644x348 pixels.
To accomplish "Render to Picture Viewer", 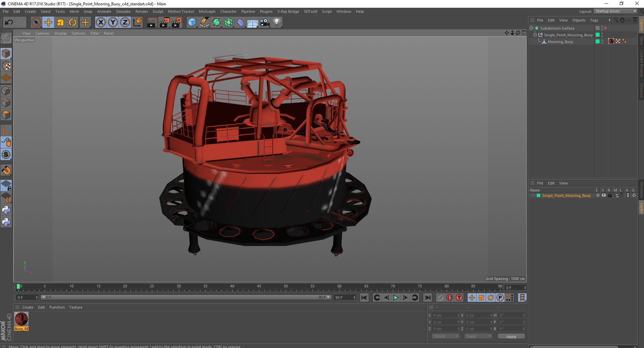I will pos(164,23).
